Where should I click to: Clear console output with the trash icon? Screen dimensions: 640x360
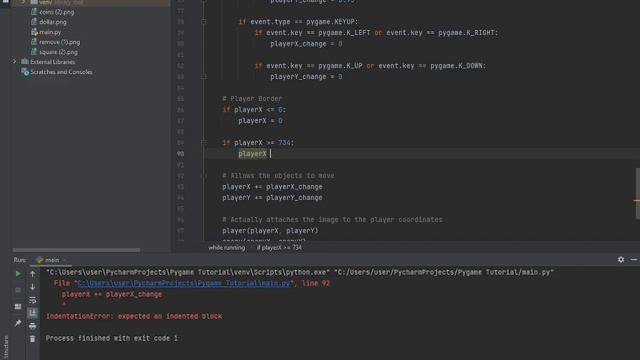pyautogui.click(x=33, y=339)
